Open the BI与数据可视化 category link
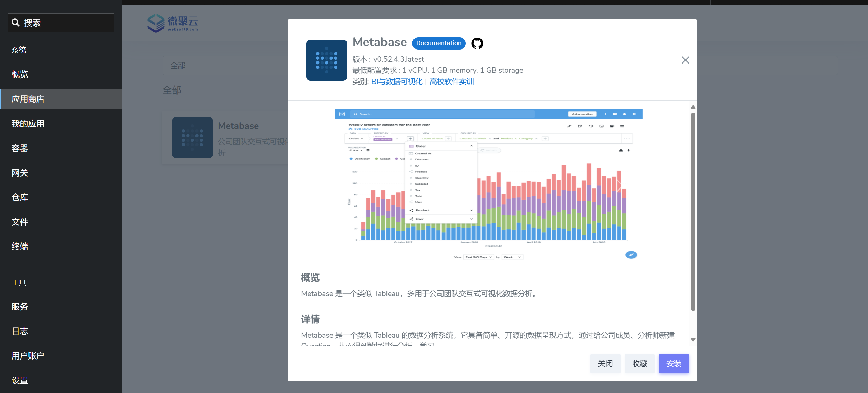868x393 pixels. click(x=397, y=82)
